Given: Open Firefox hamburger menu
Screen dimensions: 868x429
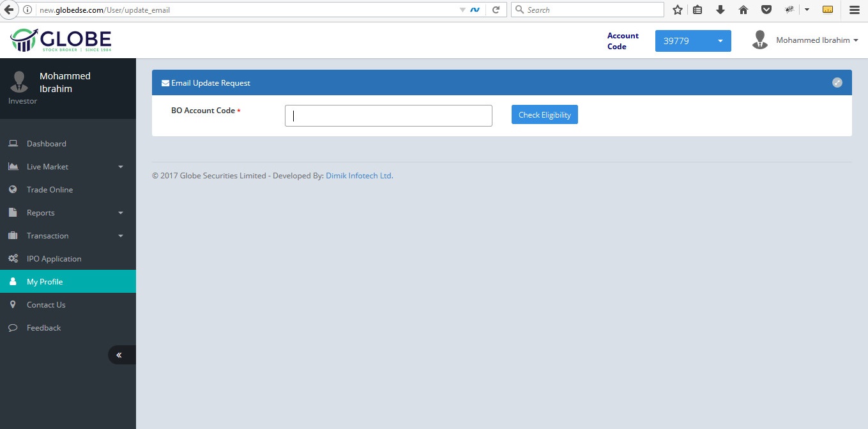Looking at the screenshot, I should click(x=854, y=10).
